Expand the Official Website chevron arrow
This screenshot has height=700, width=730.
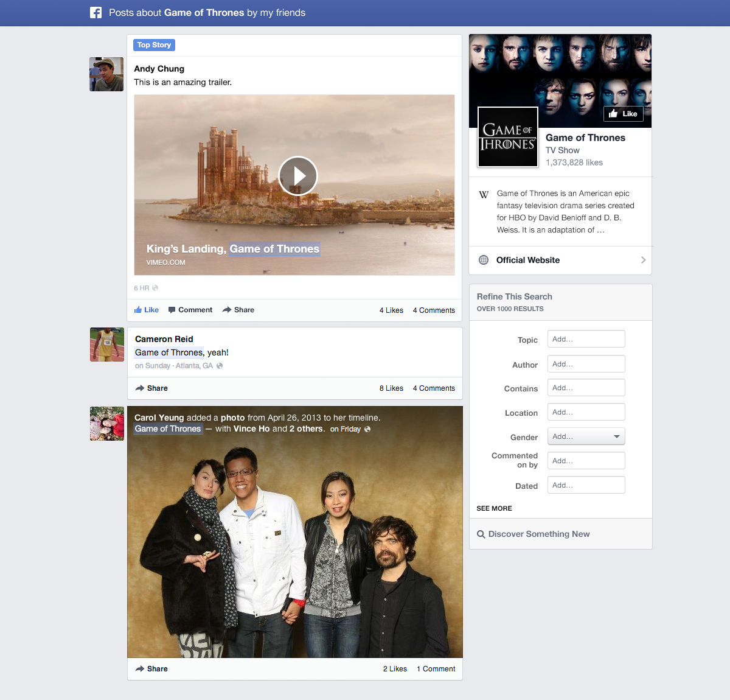click(x=643, y=260)
